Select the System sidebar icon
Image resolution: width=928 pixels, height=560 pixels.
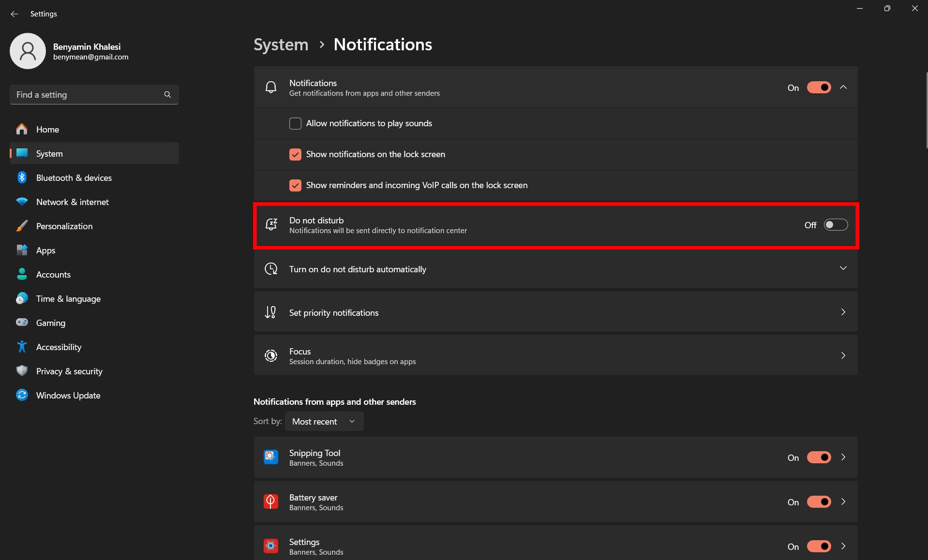pyautogui.click(x=22, y=153)
